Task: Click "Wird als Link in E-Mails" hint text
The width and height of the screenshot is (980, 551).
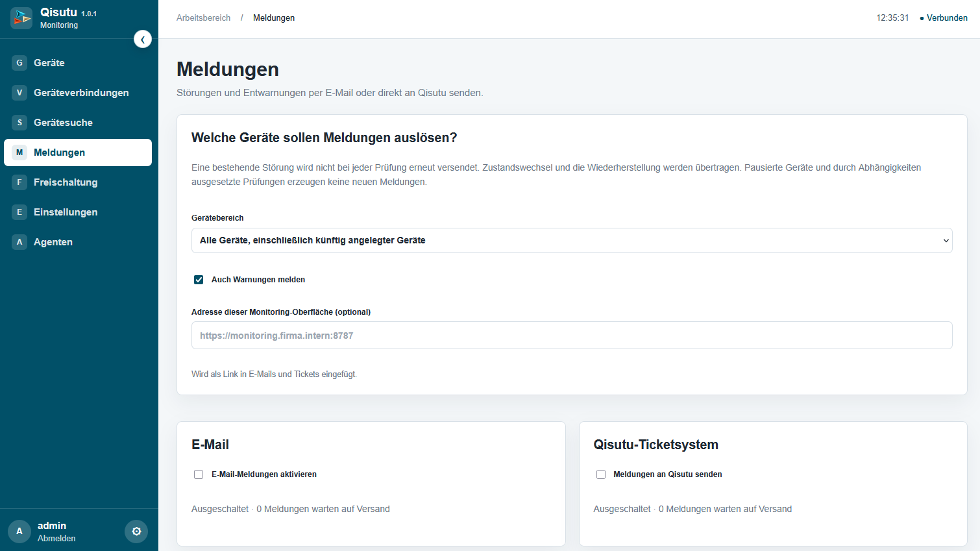Action: 274,374
